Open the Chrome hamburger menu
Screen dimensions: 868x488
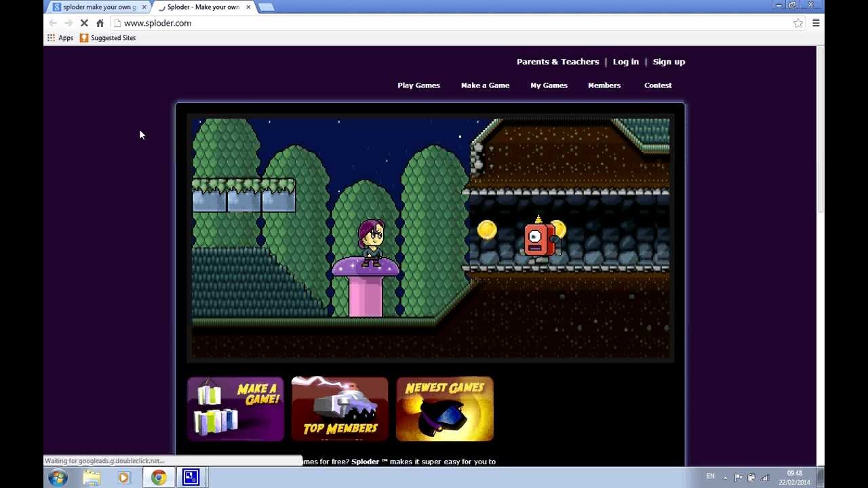816,23
